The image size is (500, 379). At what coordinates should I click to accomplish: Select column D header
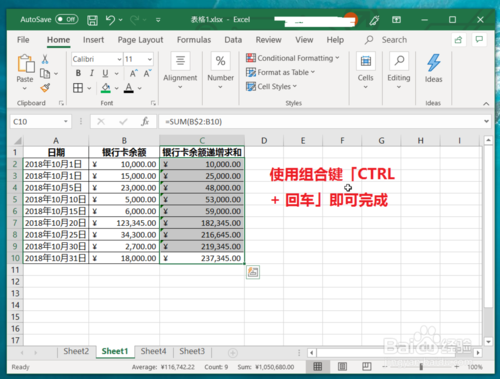[264, 141]
